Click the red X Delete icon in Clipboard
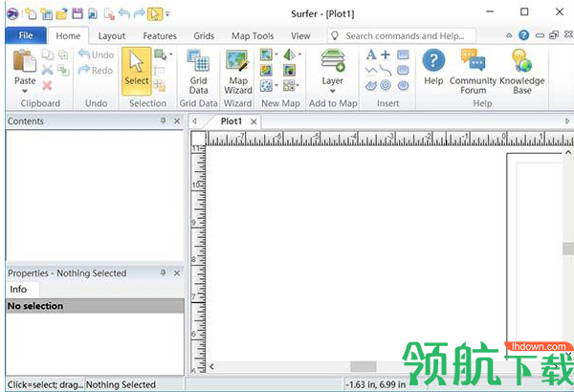This screenshot has height=392, width=574. 47,86
